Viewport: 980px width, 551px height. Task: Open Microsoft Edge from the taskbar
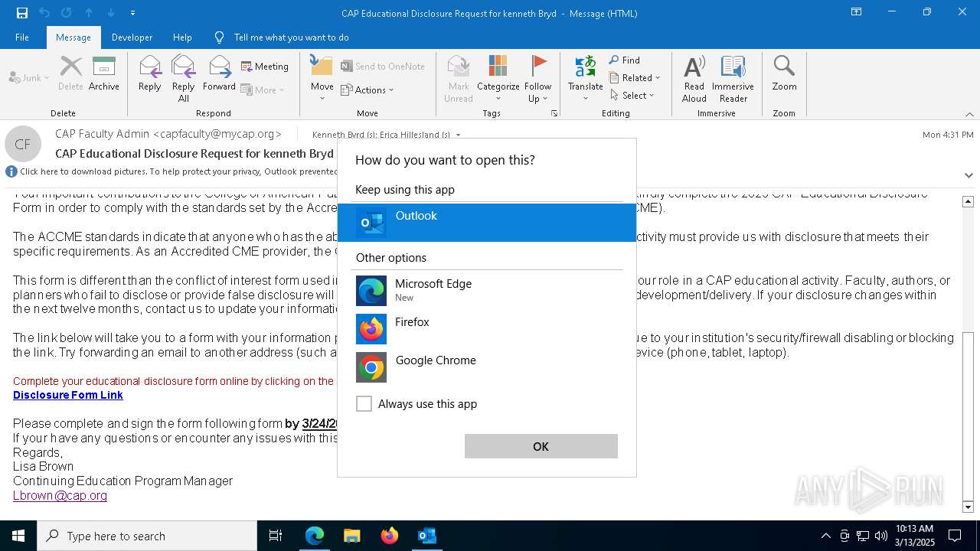click(315, 536)
